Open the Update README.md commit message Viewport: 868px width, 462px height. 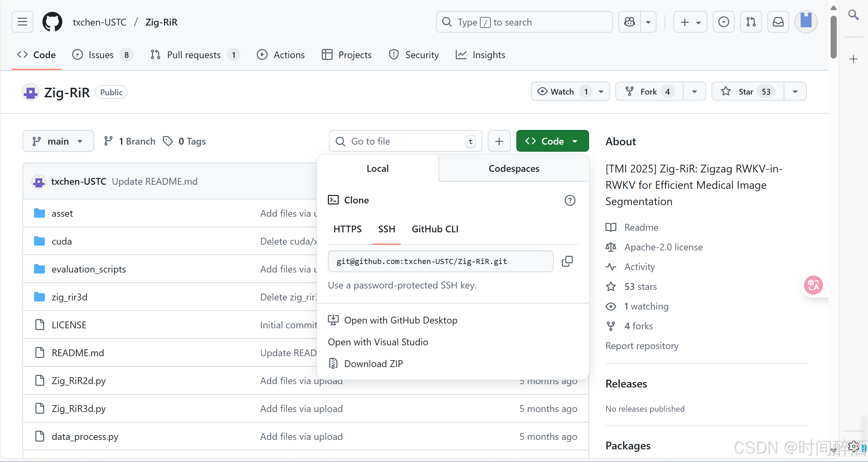(155, 181)
